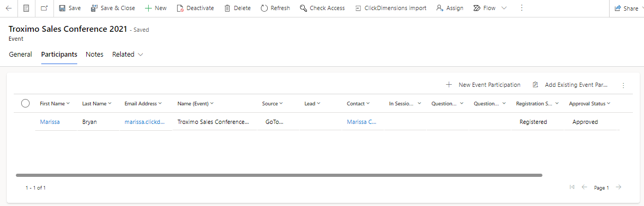Open the Flow menu
Image resolution: width=644 pixels, height=206 pixels.
coord(484,8)
